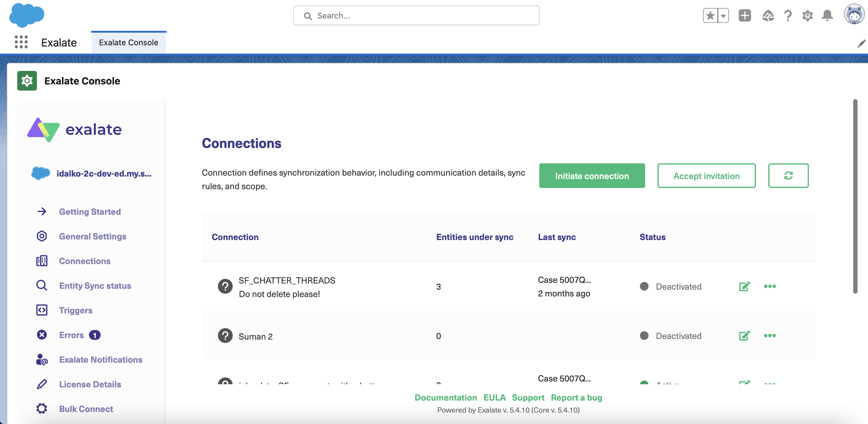This screenshot has width=868, height=424.
Task: Select Connections tab in sidebar
Action: click(84, 260)
